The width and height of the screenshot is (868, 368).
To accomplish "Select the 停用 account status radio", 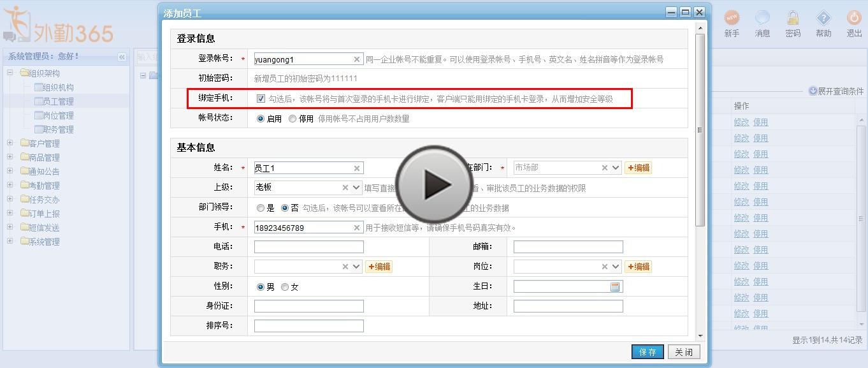I will 293,119.
